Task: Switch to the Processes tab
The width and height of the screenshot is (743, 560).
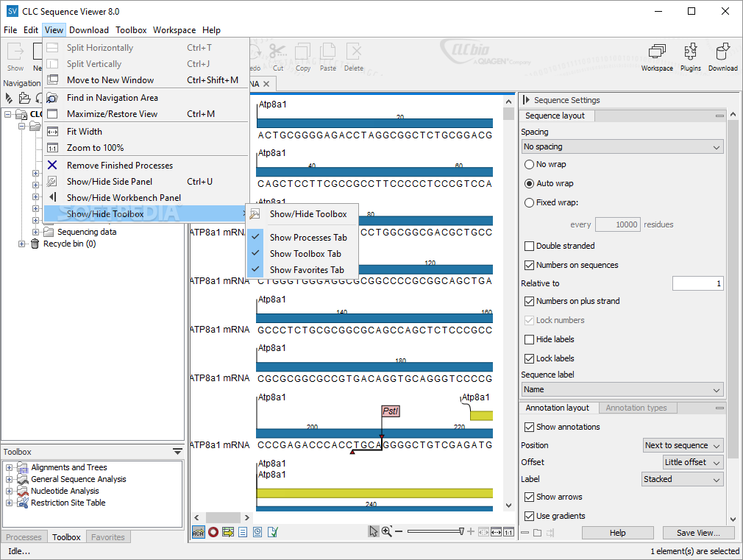Action: pyautogui.click(x=24, y=536)
